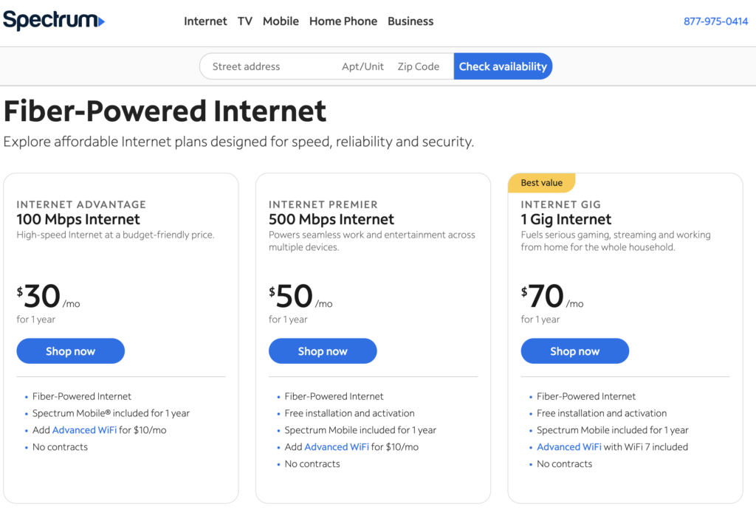Open Advanced WiFi link in Internet Gig card
Viewport: 756px width, 532px height.
click(x=568, y=447)
